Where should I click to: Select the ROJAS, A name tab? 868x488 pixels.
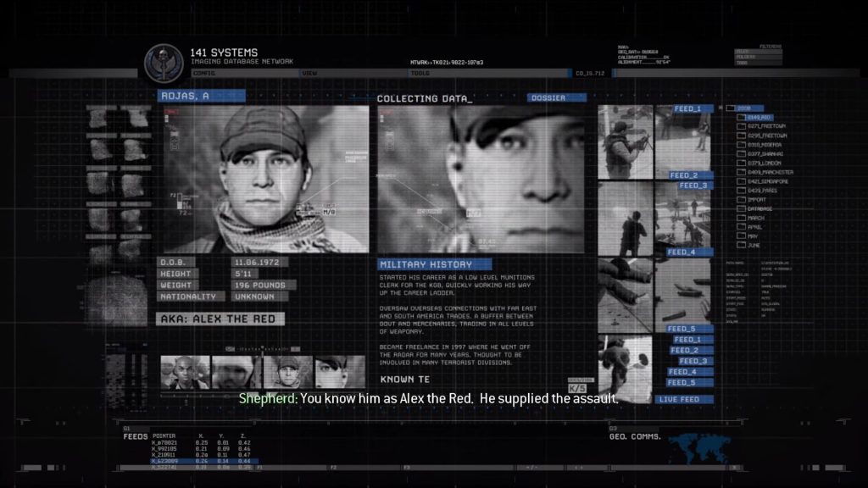coord(201,97)
